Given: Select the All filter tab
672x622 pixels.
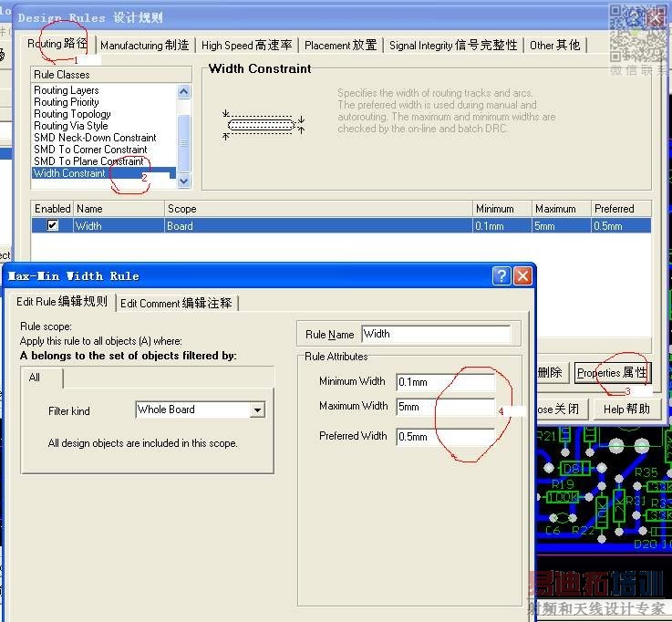Looking at the screenshot, I should (x=41, y=378).
